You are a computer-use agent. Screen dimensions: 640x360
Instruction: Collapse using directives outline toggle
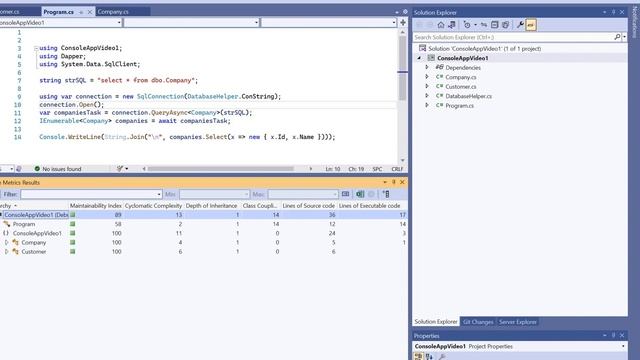pyautogui.click(x=36, y=48)
